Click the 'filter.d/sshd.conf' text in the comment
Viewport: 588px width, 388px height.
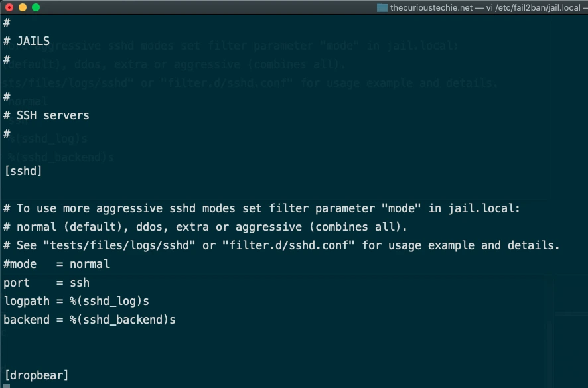coord(288,245)
